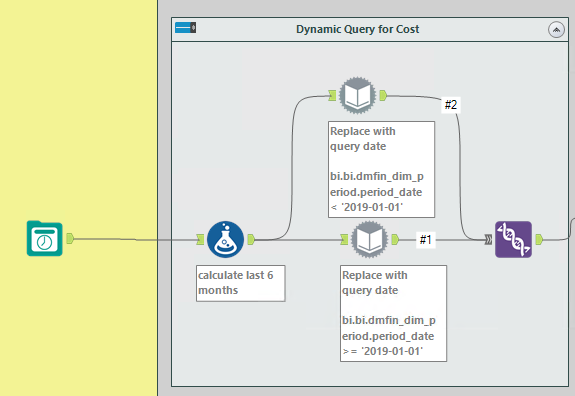Click the lower Dynamic Input output anchor
The image size is (575, 396).
[x=395, y=240]
